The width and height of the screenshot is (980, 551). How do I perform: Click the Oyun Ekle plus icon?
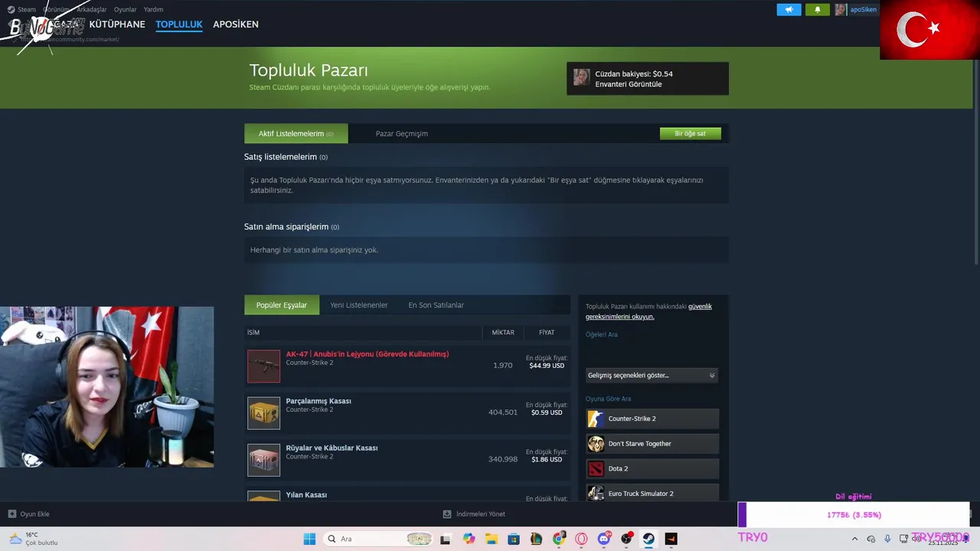[x=12, y=514]
